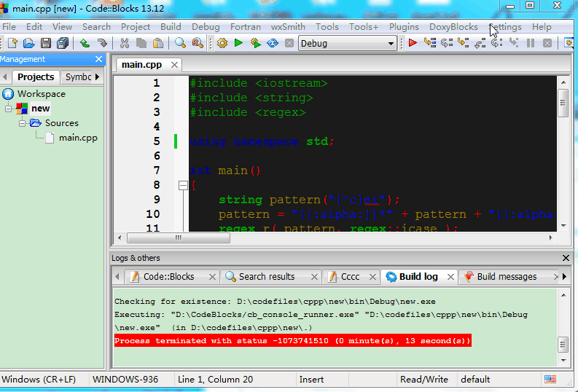This screenshot has width=578, height=392.
Task: Select main.cpp in the project tree
Action: (77, 138)
